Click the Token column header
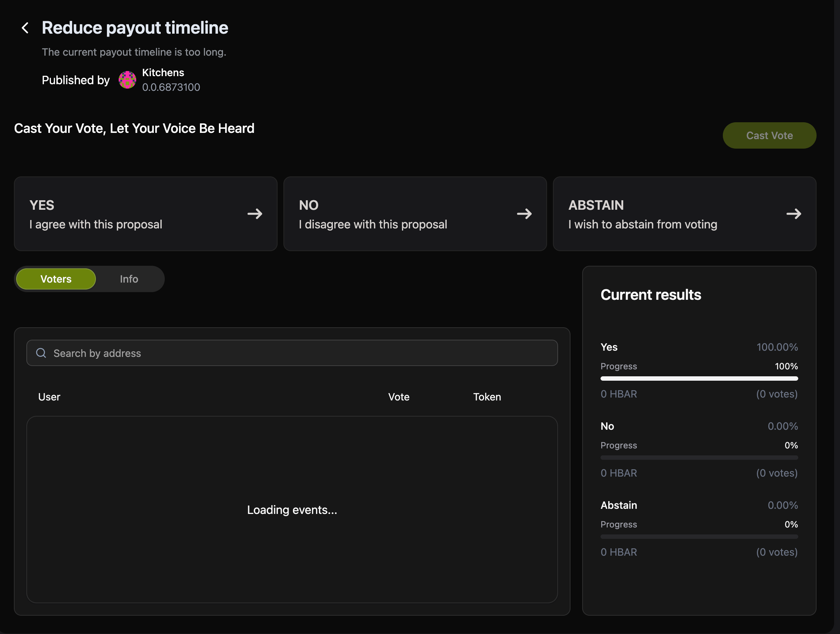 tap(486, 397)
